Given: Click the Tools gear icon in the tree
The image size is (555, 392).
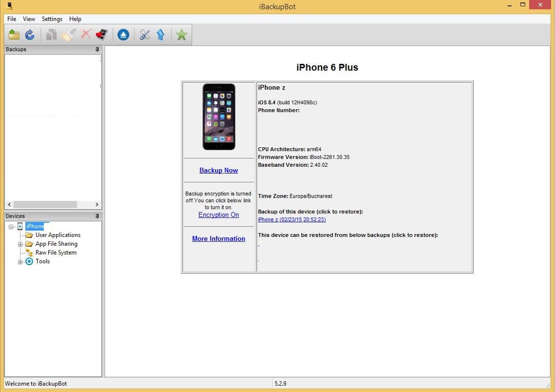Looking at the screenshot, I should [29, 262].
